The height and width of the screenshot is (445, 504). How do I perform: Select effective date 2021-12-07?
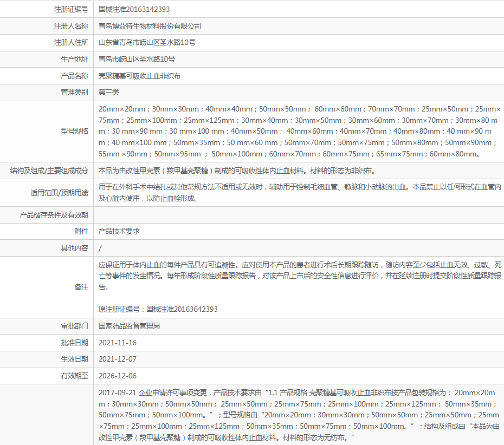tap(118, 359)
